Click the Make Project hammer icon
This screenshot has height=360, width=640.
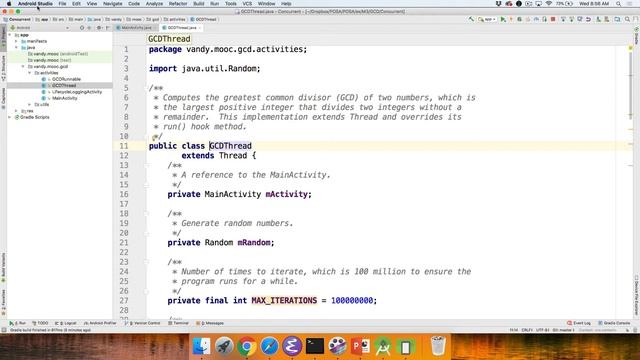coord(471,19)
